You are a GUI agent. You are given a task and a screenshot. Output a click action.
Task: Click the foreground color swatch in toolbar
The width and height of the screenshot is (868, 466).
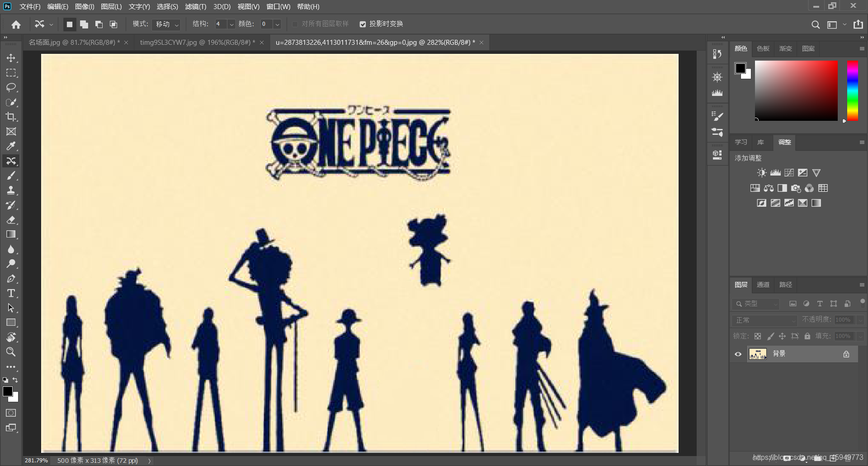point(8,391)
